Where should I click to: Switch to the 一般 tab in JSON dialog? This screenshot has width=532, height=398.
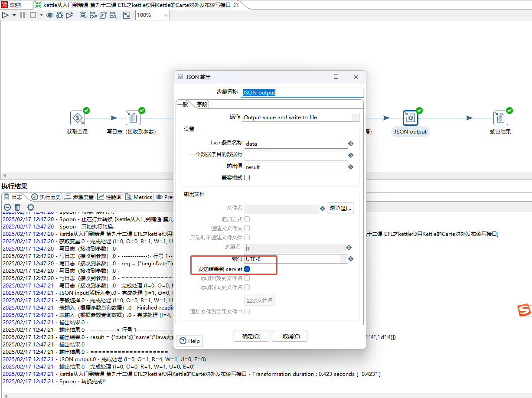click(x=183, y=104)
